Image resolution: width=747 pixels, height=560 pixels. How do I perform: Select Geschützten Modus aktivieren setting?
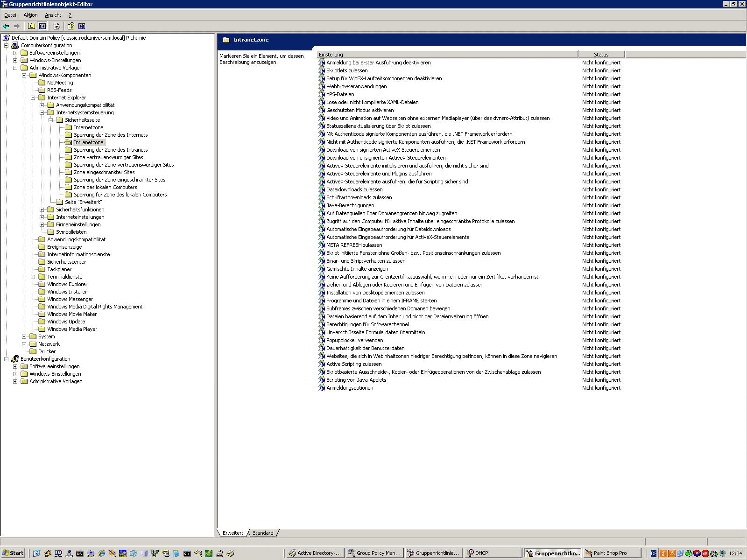(360, 110)
